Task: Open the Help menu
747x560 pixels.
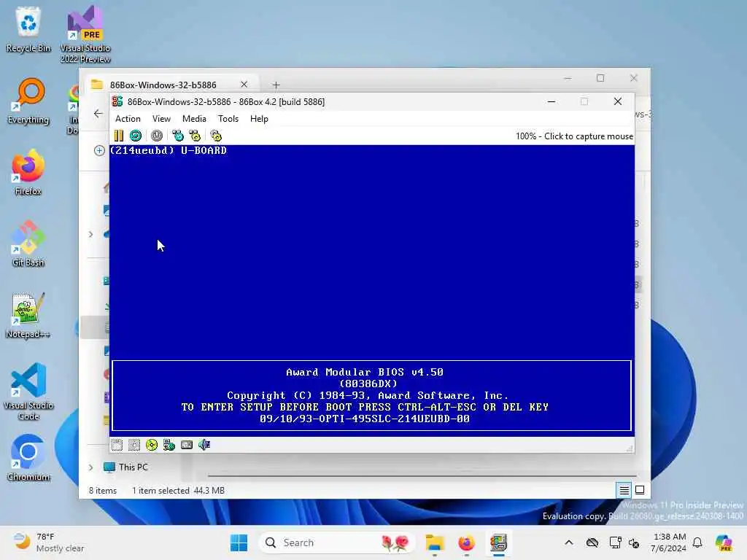Action: click(259, 119)
